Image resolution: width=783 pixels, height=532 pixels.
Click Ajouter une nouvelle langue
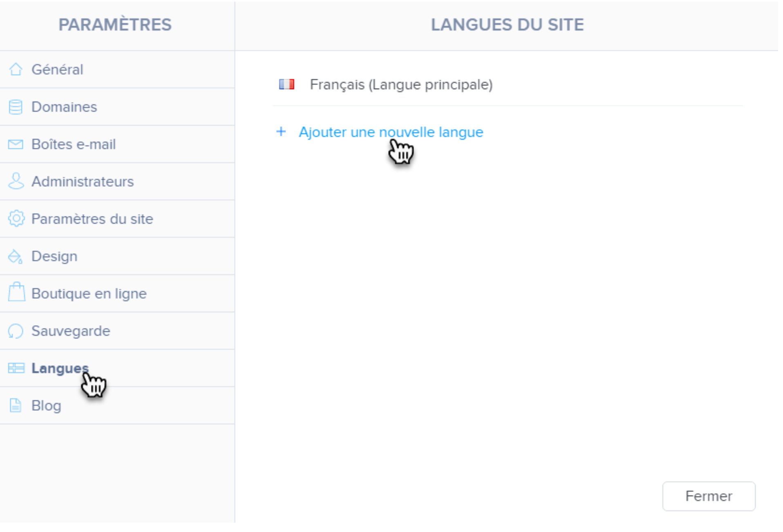391,132
